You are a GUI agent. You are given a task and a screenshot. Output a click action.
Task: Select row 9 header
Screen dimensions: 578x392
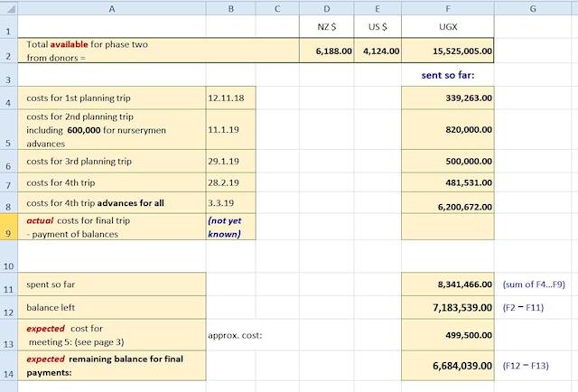[x=9, y=226]
